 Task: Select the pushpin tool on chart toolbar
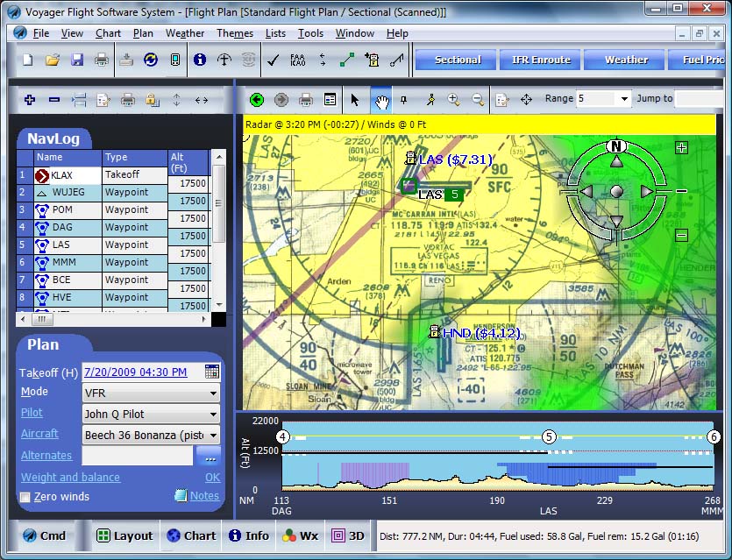click(404, 99)
